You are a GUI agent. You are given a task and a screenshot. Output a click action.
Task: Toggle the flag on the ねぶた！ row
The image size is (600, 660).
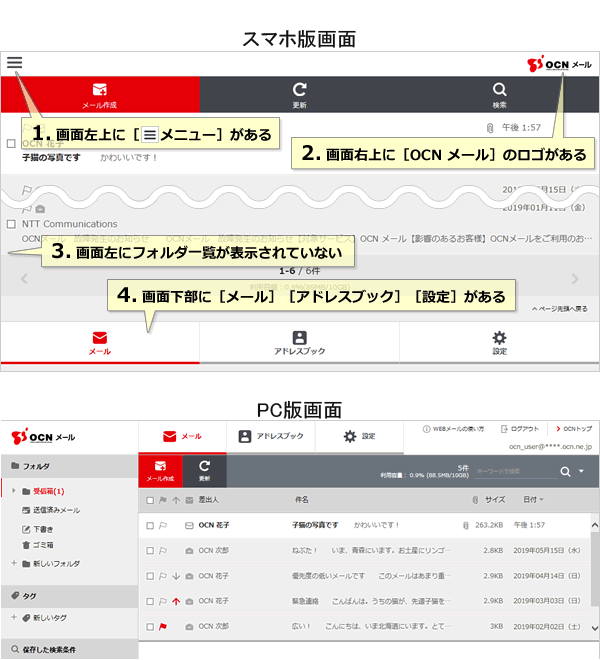[163, 551]
